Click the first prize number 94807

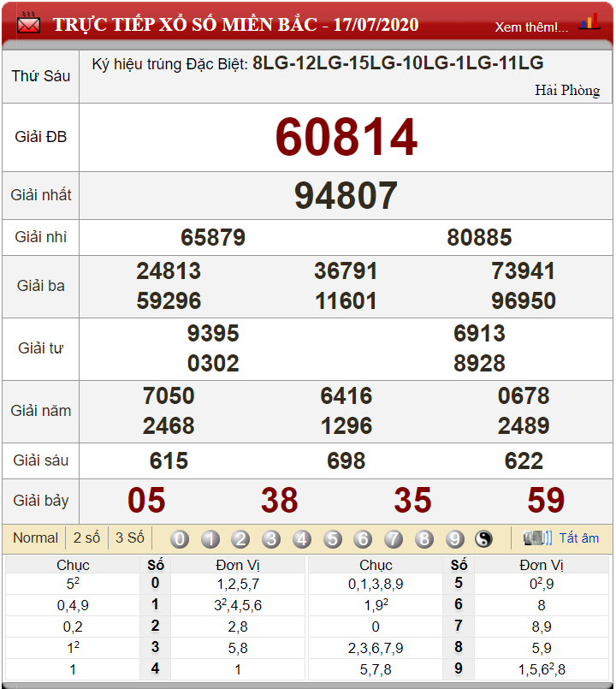point(346,195)
